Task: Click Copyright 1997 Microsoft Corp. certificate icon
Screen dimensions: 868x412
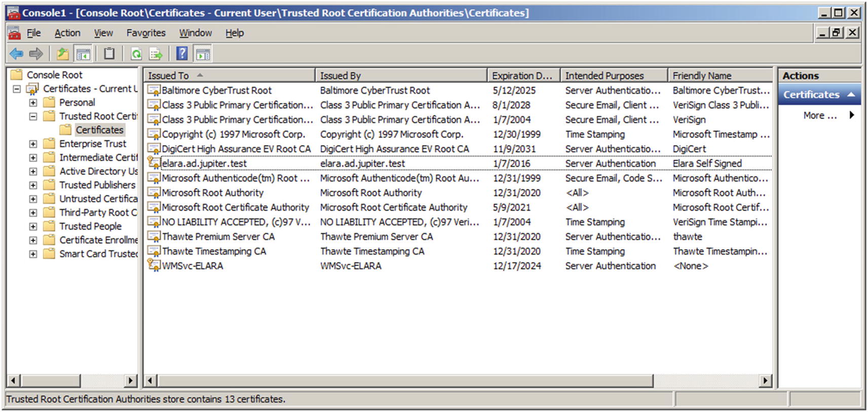Action: [x=154, y=134]
